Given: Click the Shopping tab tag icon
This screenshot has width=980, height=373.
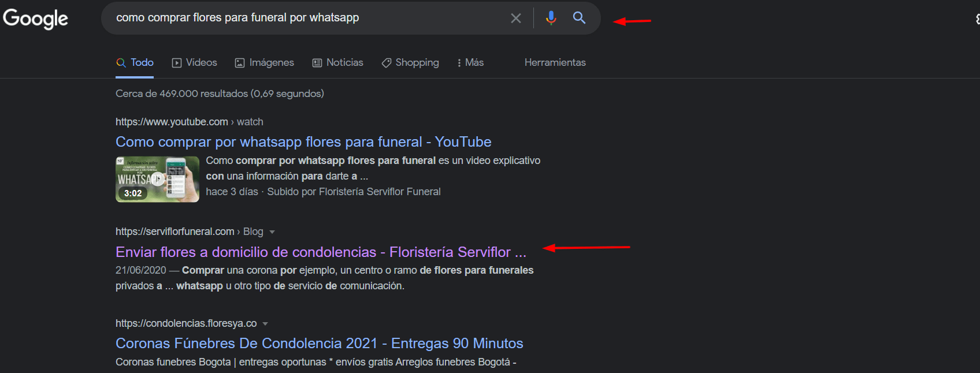Looking at the screenshot, I should click(387, 63).
